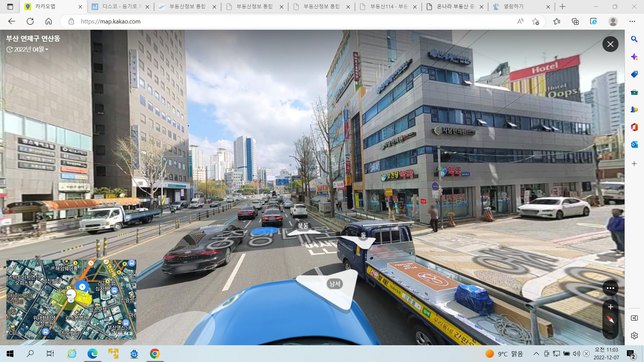The height and width of the screenshot is (362, 644).
Task: Activate Read aloud icon
Action: point(520,21)
